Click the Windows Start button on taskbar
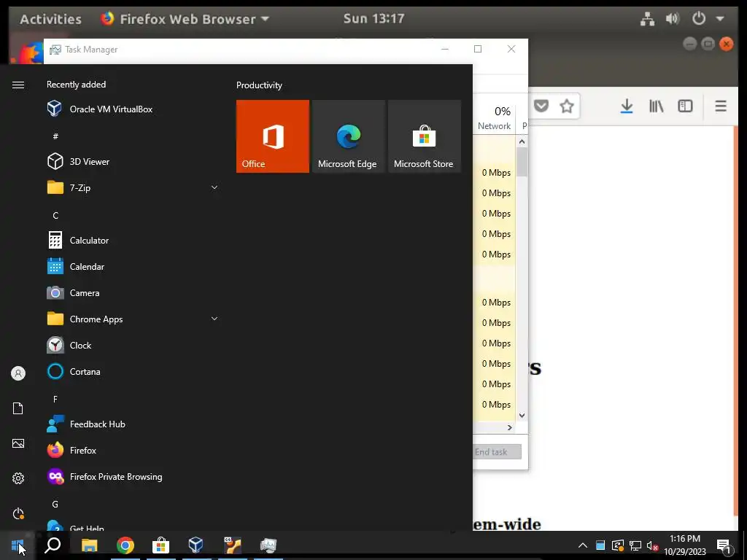Image resolution: width=747 pixels, height=560 pixels. (18, 545)
